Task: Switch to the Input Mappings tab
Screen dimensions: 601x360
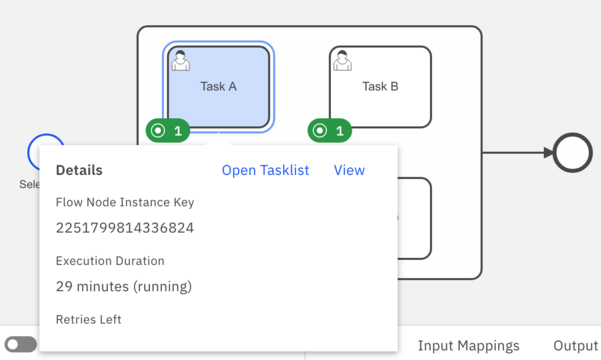Action: tap(468, 346)
